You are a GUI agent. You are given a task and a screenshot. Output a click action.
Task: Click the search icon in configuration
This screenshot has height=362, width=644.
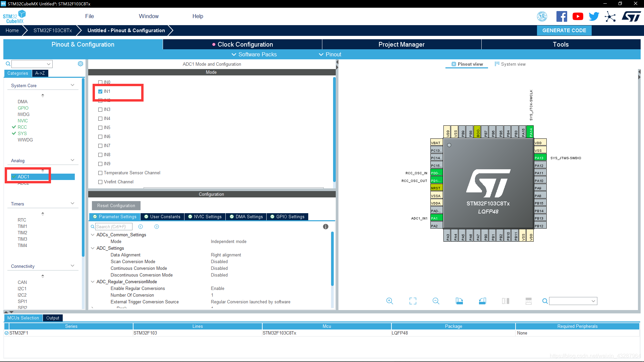coord(93,227)
